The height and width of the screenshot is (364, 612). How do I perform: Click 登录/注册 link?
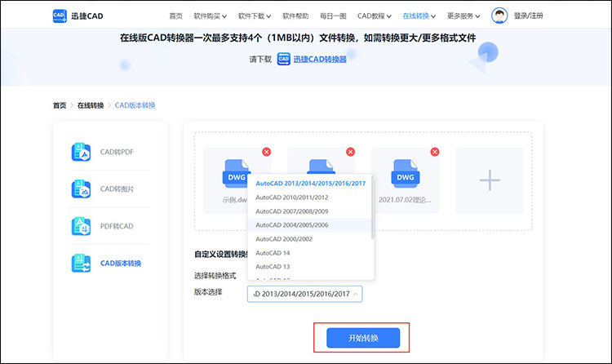pos(528,16)
